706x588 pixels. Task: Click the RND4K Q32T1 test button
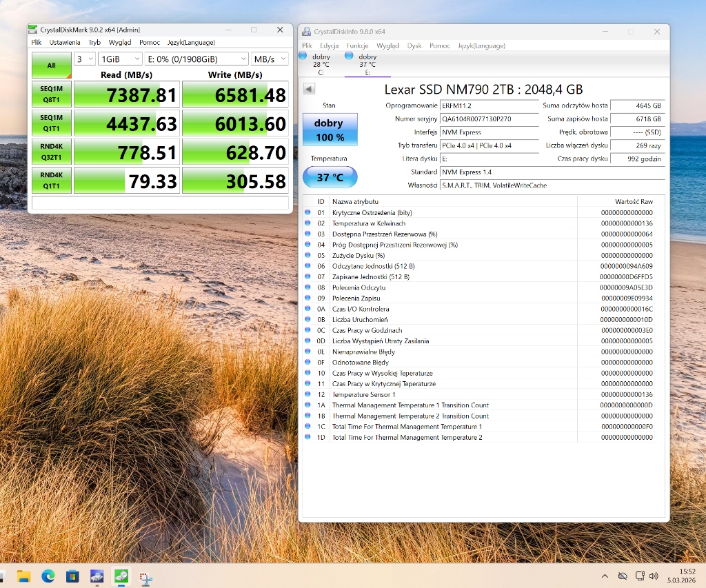tap(51, 152)
